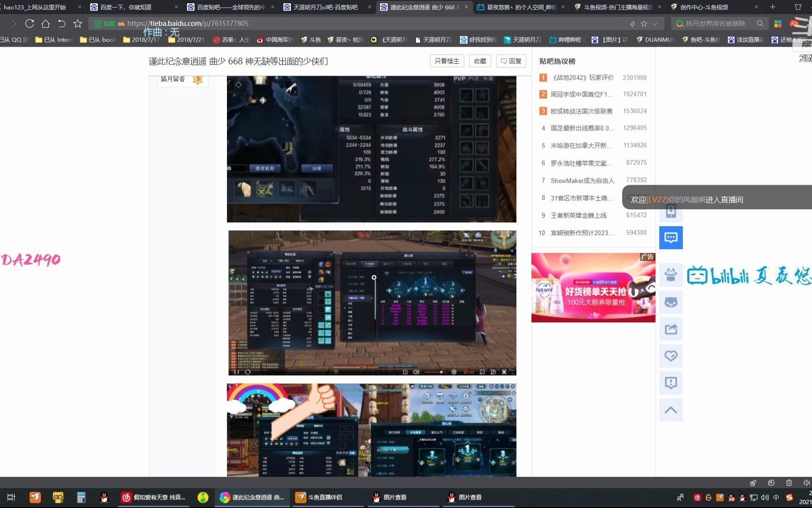Switch to 斗鱼视频 tab
812x508 pixels.
click(617, 7)
